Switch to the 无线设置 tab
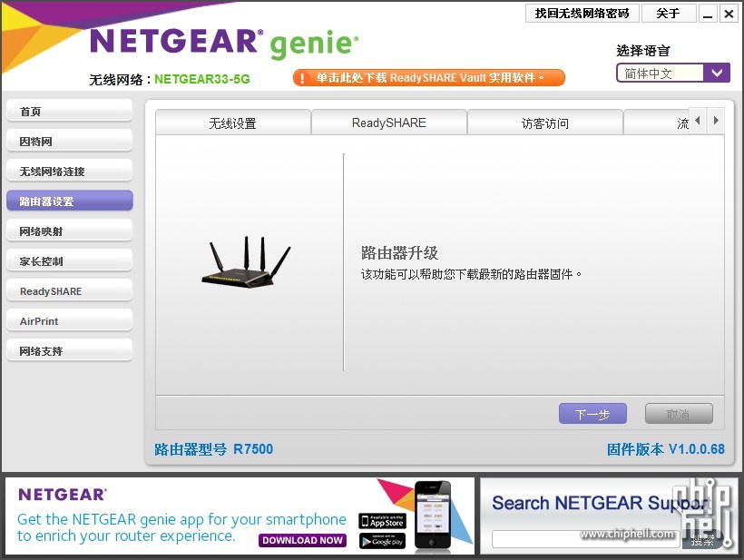The width and height of the screenshot is (744, 560). (x=233, y=123)
